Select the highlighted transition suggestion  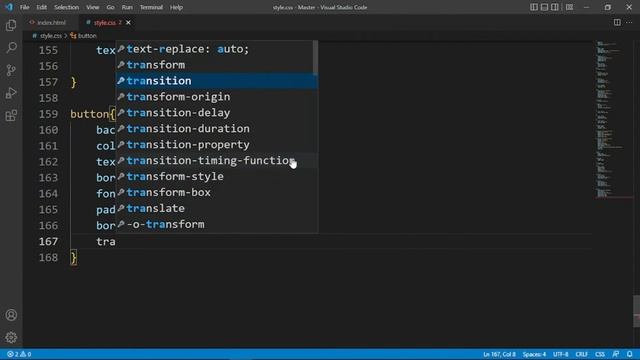click(x=217, y=81)
